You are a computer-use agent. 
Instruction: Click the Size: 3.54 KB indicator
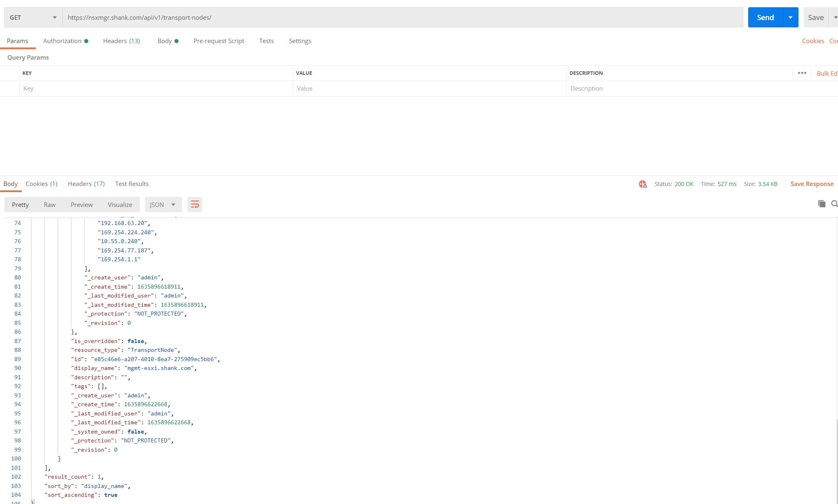(x=760, y=184)
